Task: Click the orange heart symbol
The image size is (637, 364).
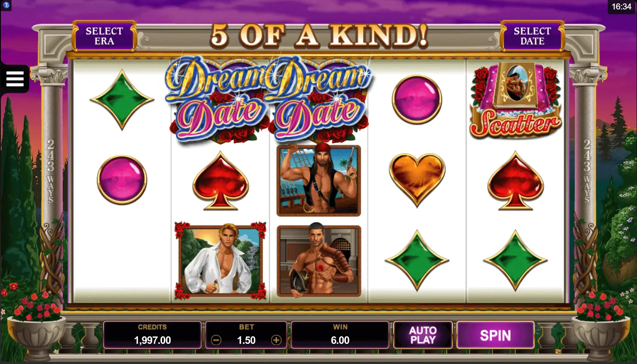Action: coord(417,180)
